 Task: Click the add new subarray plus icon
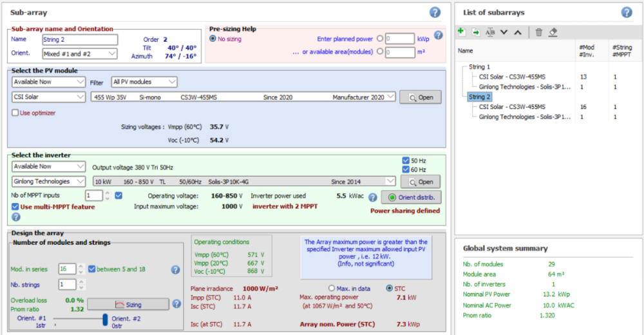coord(461,32)
